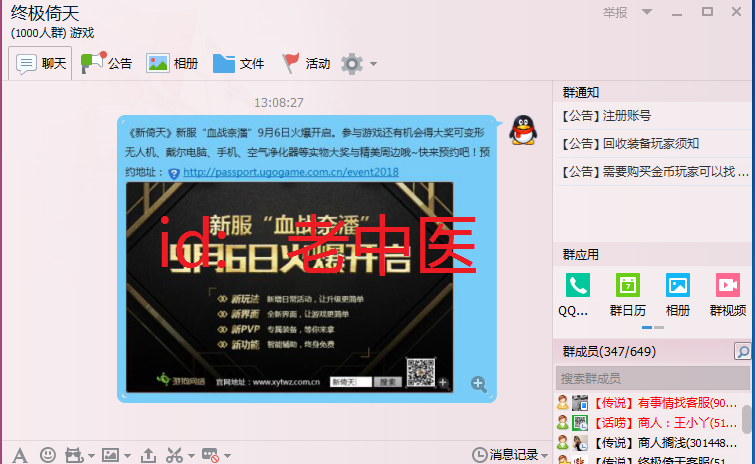
Task: Click the member search magnifier icon
Action: pos(742,351)
